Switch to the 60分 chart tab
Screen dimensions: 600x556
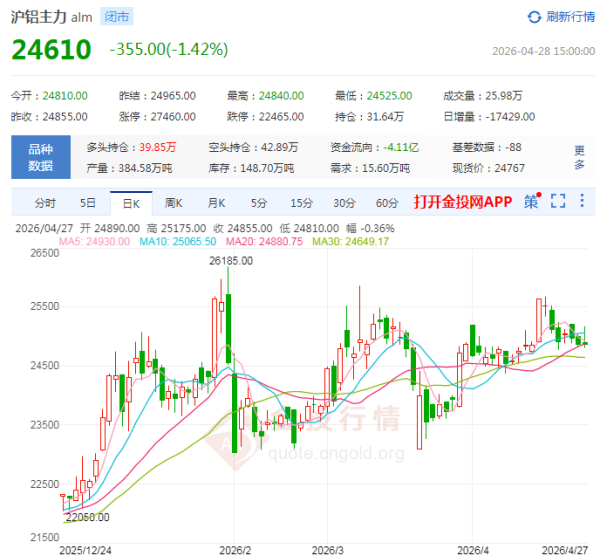387,203
